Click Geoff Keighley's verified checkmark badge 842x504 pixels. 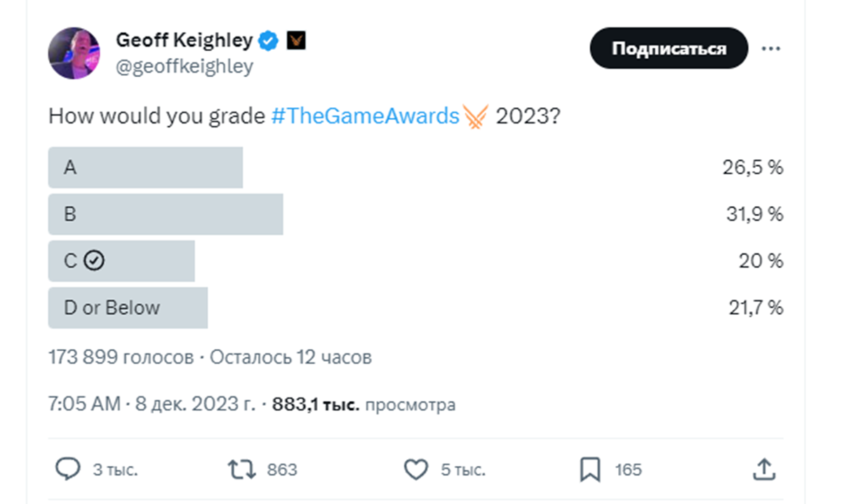(x=269, y=41)
